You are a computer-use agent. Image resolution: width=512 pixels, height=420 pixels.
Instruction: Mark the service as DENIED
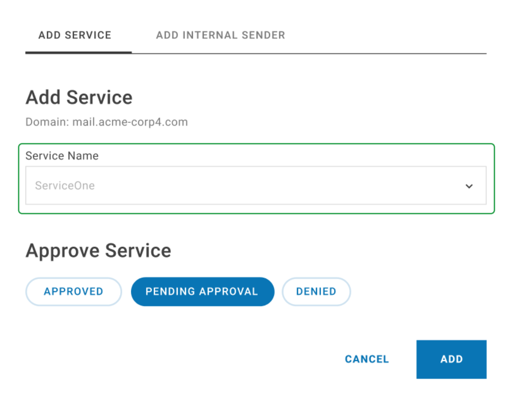click(x=316, y=291)
